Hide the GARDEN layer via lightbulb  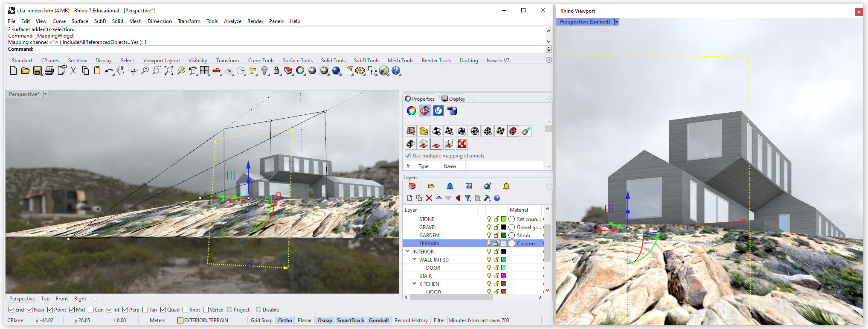coord(489,236)
